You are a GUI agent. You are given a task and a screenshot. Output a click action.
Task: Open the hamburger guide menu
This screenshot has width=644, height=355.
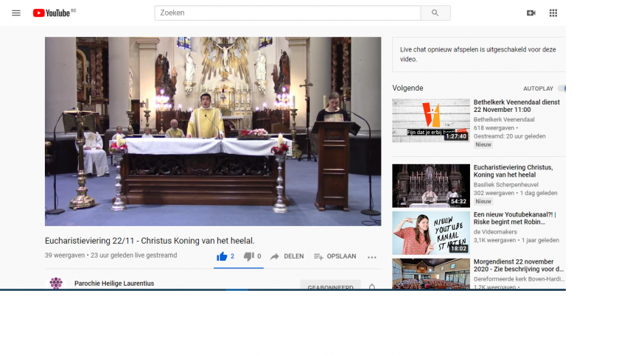coord(16,13)
